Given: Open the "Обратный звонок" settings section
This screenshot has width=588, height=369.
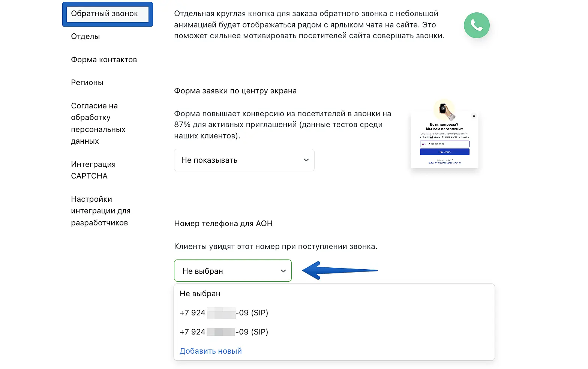Looking at the screenshot, I should point(105,14).
